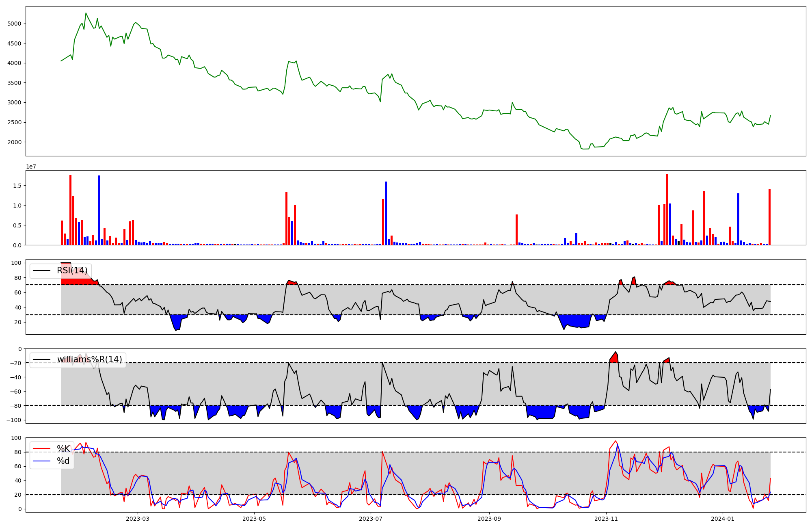The image size is (812, 528).
Task: Click the 1e7 volume scale label
Action: point(31,167)
